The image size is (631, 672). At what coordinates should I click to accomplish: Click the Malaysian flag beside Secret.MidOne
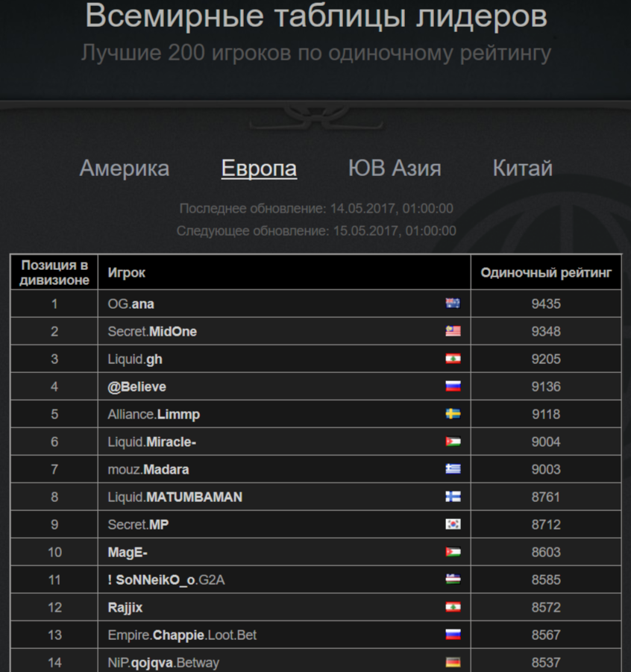tap(453, 331)
